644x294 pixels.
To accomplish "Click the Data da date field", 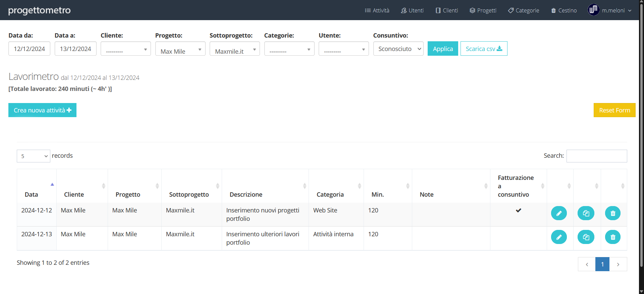I will pyautogui.click(x=29, y=49).
